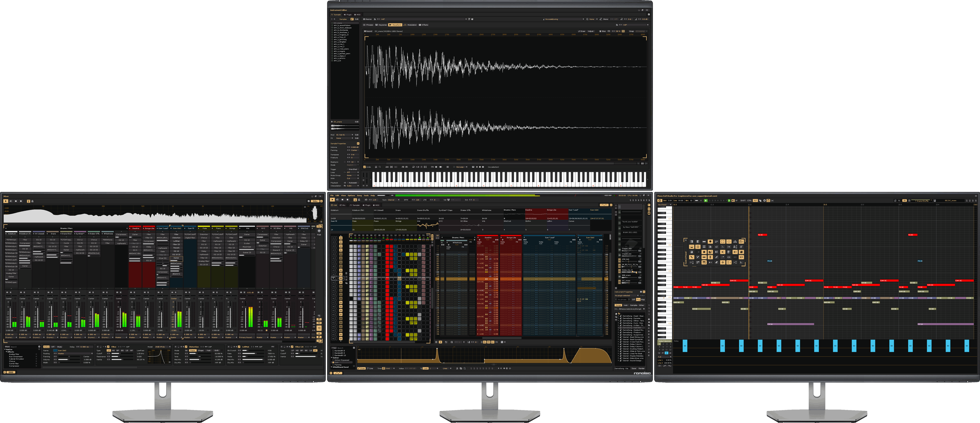The image size is (980, 423).
Task: Toggle the LPB checkbox in transport
Action: [428, 200]
